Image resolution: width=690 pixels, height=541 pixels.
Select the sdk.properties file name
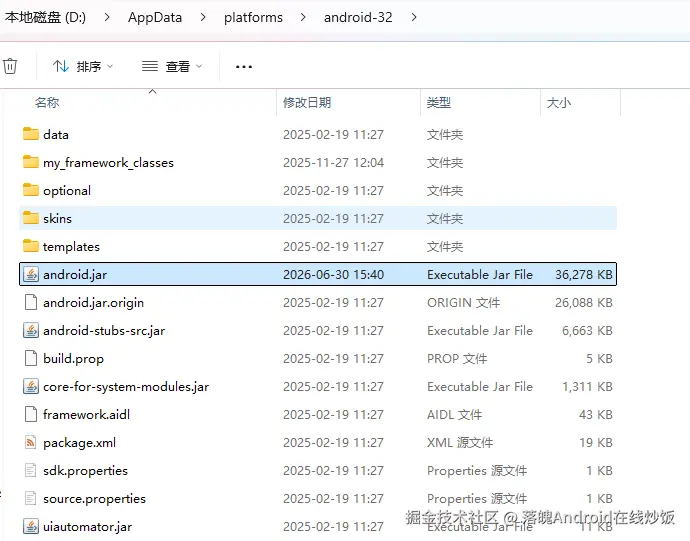click(x=85, y=471)
